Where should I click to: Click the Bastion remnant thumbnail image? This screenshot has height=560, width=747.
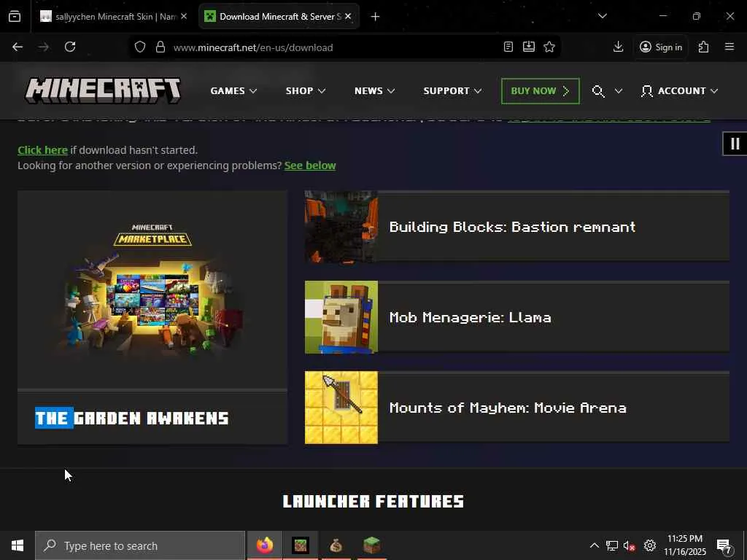pos(341,226)
